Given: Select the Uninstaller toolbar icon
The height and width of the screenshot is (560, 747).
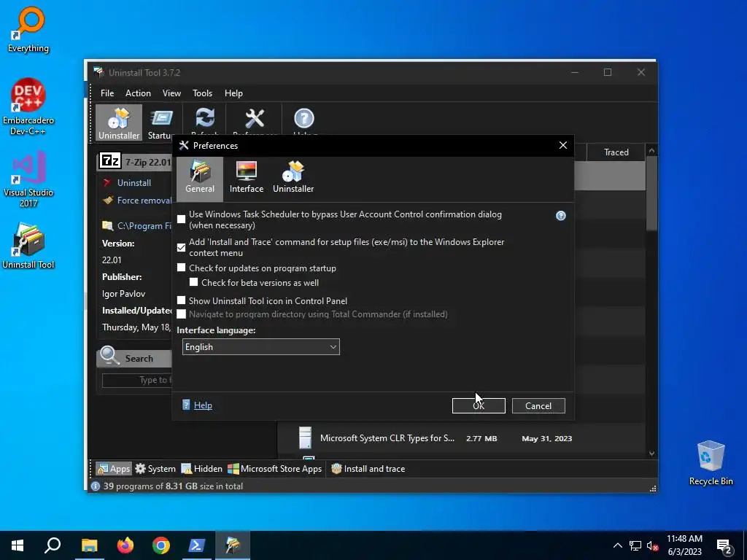Looking at the screenshot, I should [x=119, y=122].
